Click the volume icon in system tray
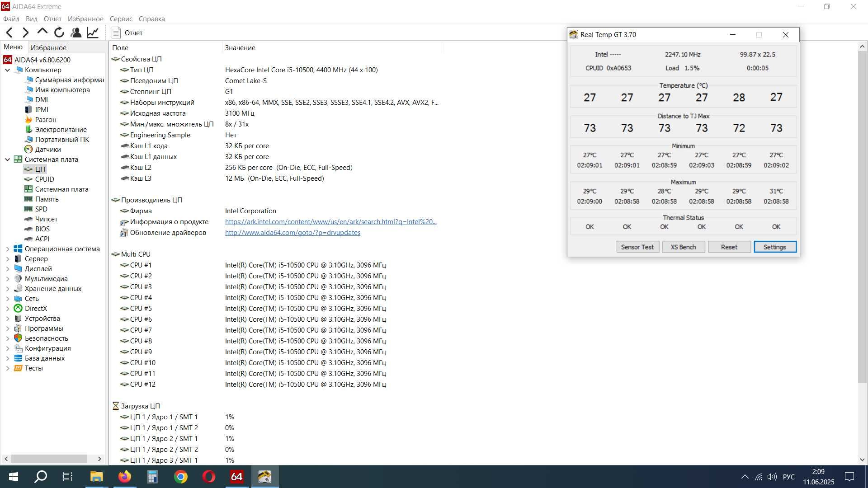 (772, 477)
